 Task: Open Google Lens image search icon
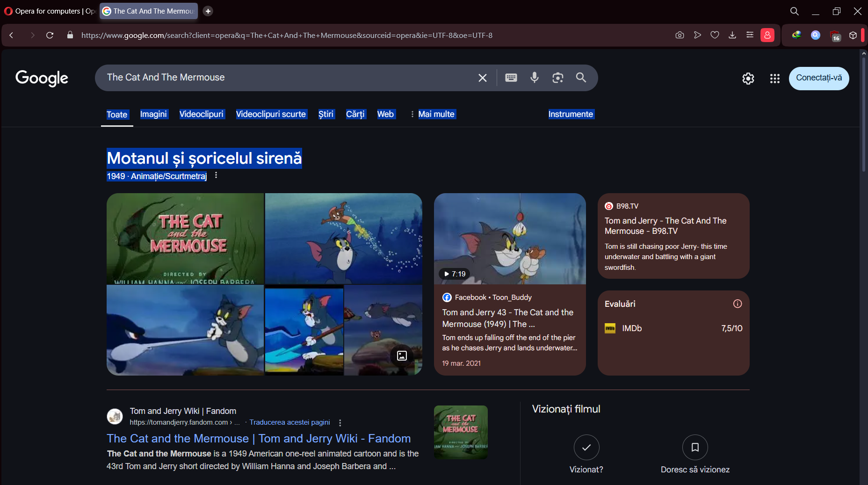point(557,78)
